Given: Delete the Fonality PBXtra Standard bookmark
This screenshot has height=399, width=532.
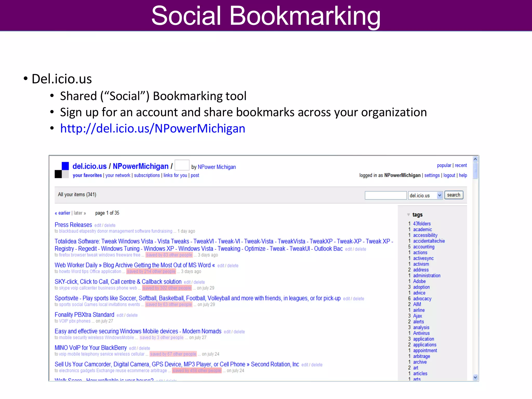Looking at the screenshot, I should pos(132,315).
